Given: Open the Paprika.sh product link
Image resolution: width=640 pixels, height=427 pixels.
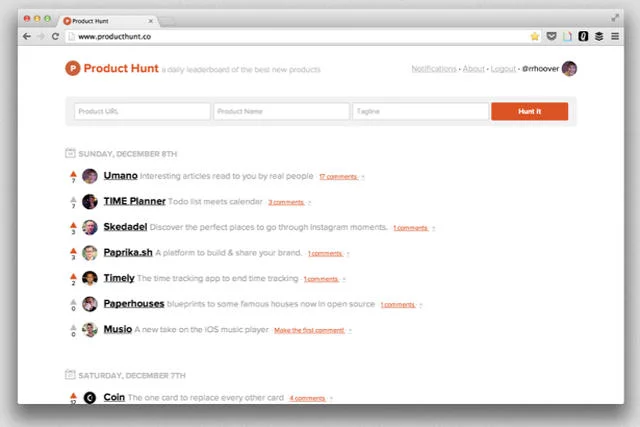Looking at the screenshot, I should tap(128, 252).
